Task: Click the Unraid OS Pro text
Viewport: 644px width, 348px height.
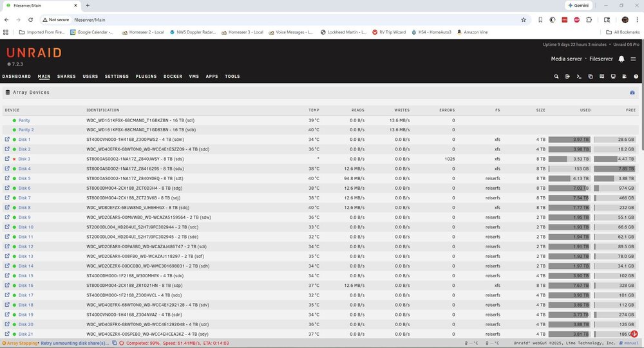Action: pyautogui.click(x=627, y=44)
